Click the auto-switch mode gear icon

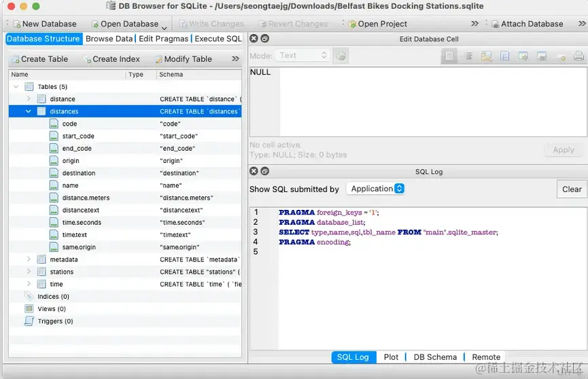click(x=341, y=56)
